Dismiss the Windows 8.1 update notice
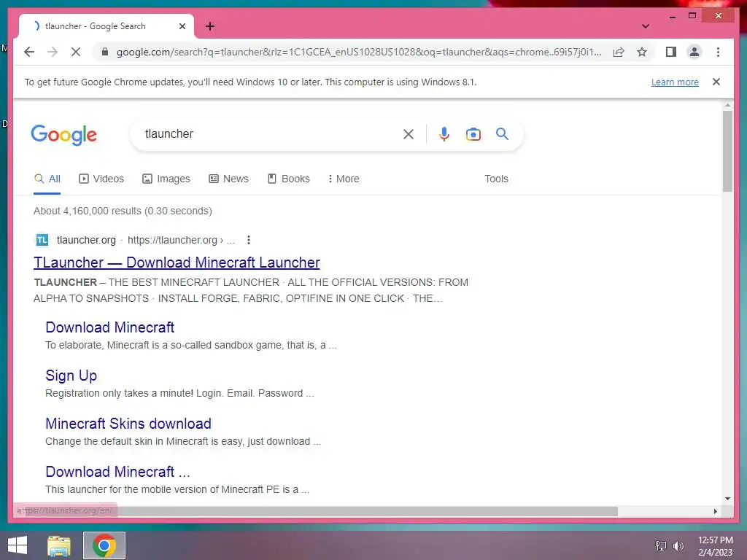747x560 pixels. click(x=716, y=82)
